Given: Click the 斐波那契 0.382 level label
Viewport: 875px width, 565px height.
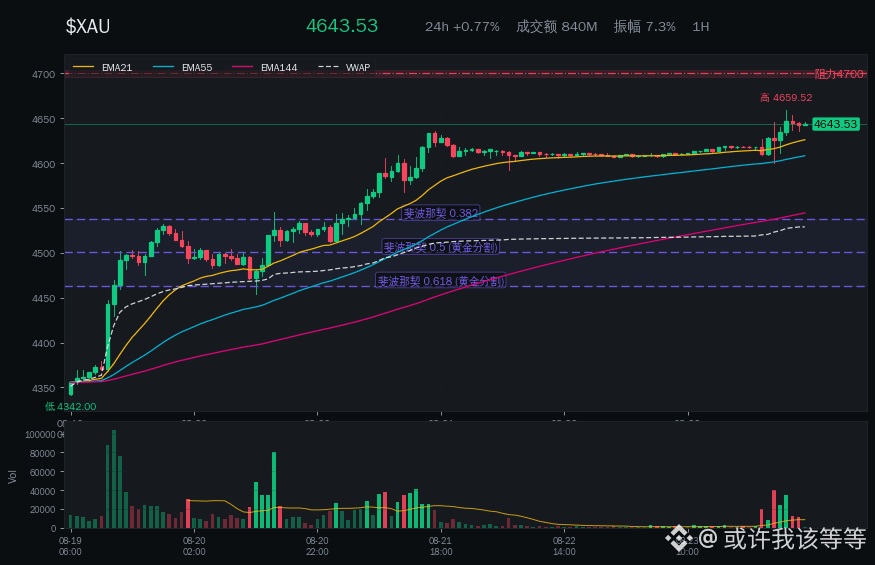Looking at the screenshot, I should pyautogui.click(x=441, y=213).
